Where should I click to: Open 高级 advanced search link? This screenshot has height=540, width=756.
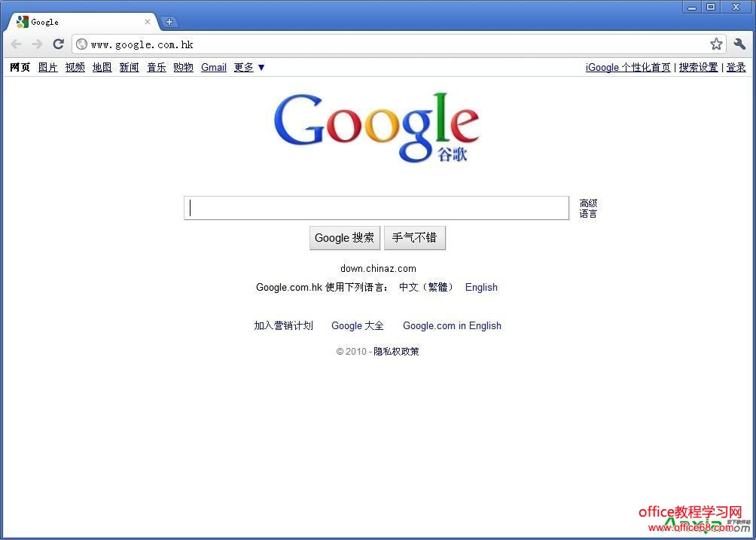(x=588, y=203)
